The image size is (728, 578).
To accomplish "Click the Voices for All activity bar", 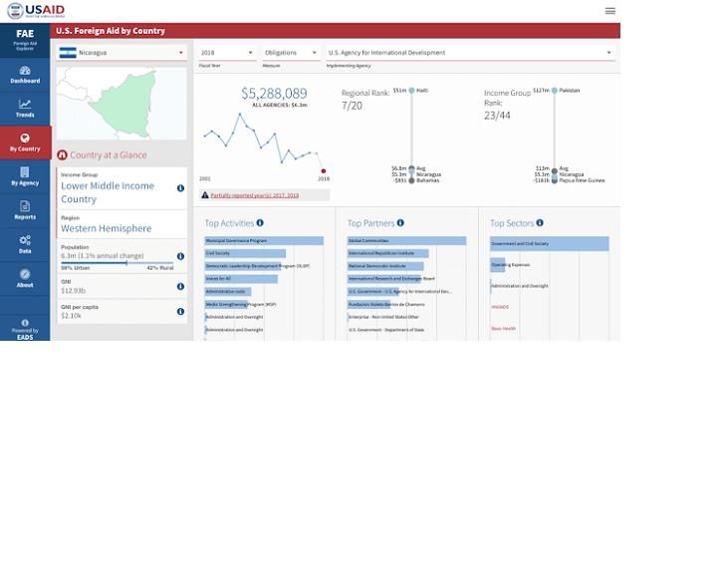I will pos(241,279).
